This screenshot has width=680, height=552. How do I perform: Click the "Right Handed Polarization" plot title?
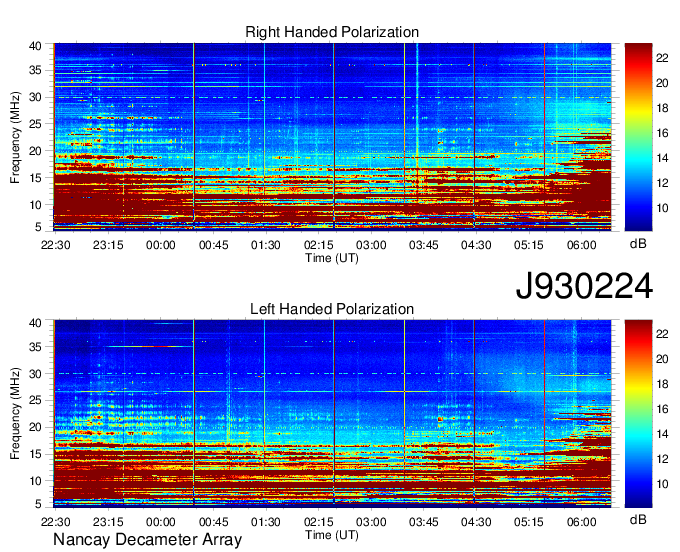click(x=332, y=32)
